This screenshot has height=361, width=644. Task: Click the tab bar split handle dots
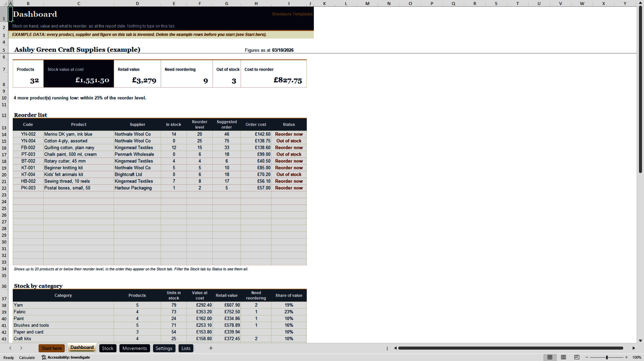387,348
